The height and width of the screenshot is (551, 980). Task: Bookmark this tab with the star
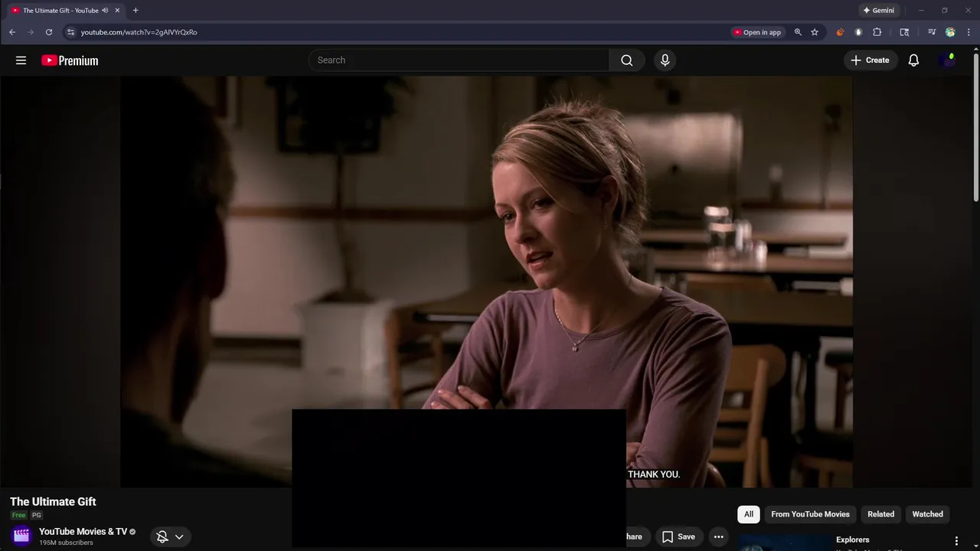(815, 32)
